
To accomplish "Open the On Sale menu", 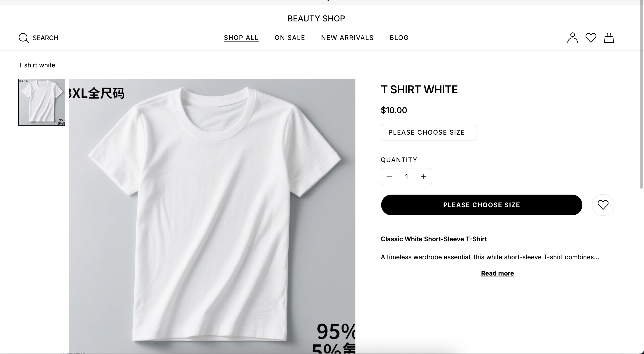I will [290, 38].
